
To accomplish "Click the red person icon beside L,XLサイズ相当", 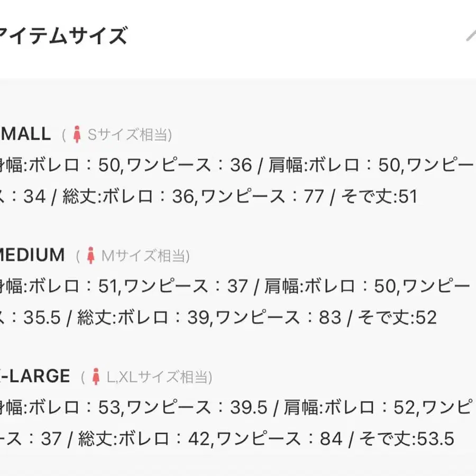I will 96,377.
